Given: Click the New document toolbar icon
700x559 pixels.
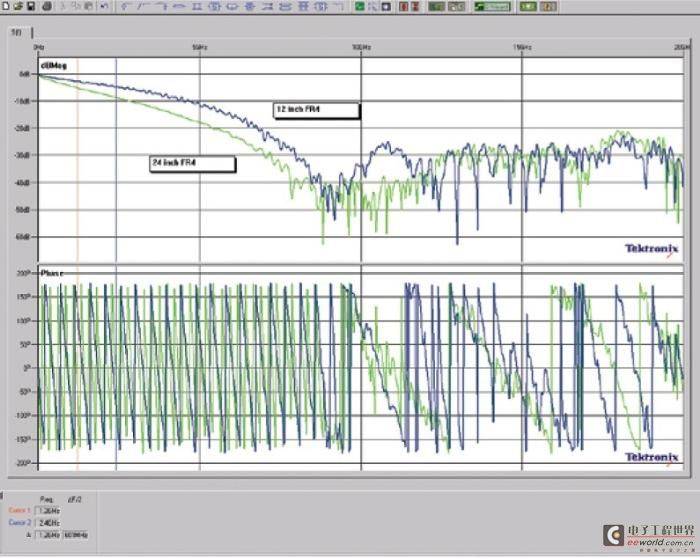Looking at the screenshot, I should click(x=6, y=6).
